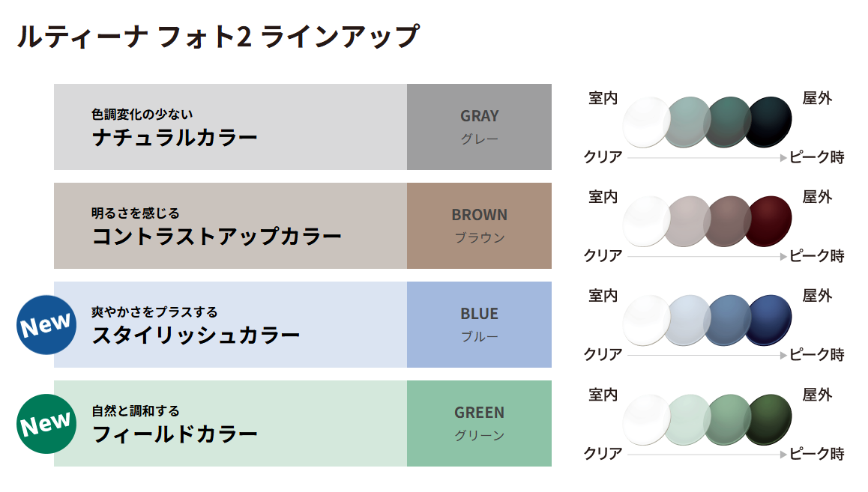This screenshot has height=492, width=868.
Task: Click the medium green lens in green row
Action: pos(726,418)
